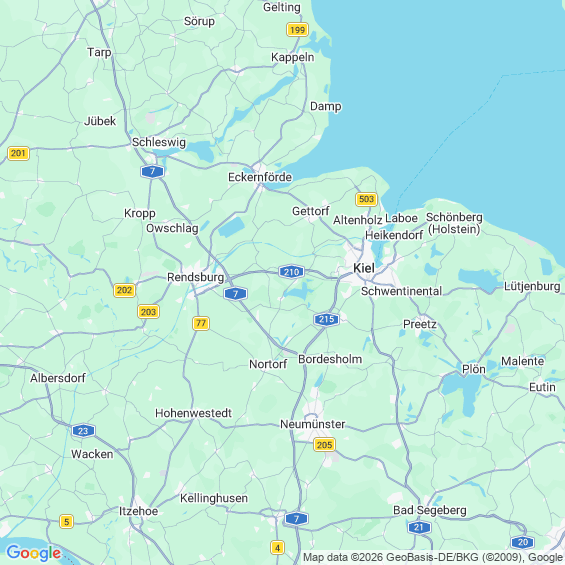565x565 pixels.
Task: Select the Schleswig town label
Action: [159, 142]
